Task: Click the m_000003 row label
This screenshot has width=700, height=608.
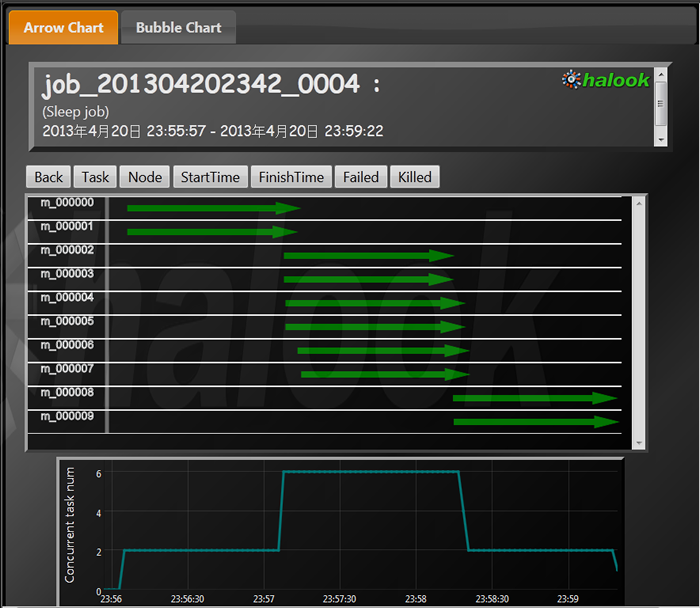Action: pyautogui.click(x=67, y=274)
